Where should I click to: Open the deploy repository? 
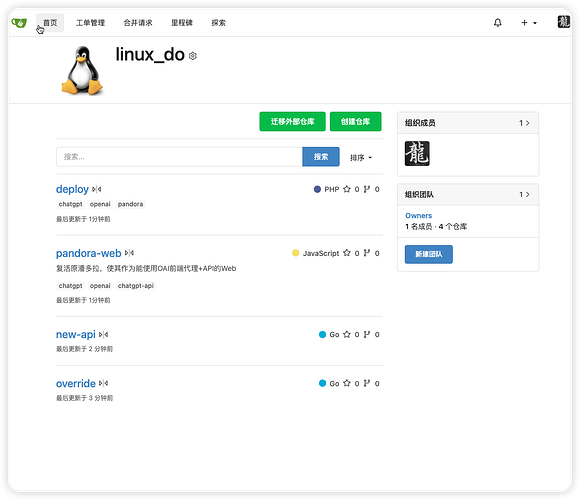[x=72, y=189]
